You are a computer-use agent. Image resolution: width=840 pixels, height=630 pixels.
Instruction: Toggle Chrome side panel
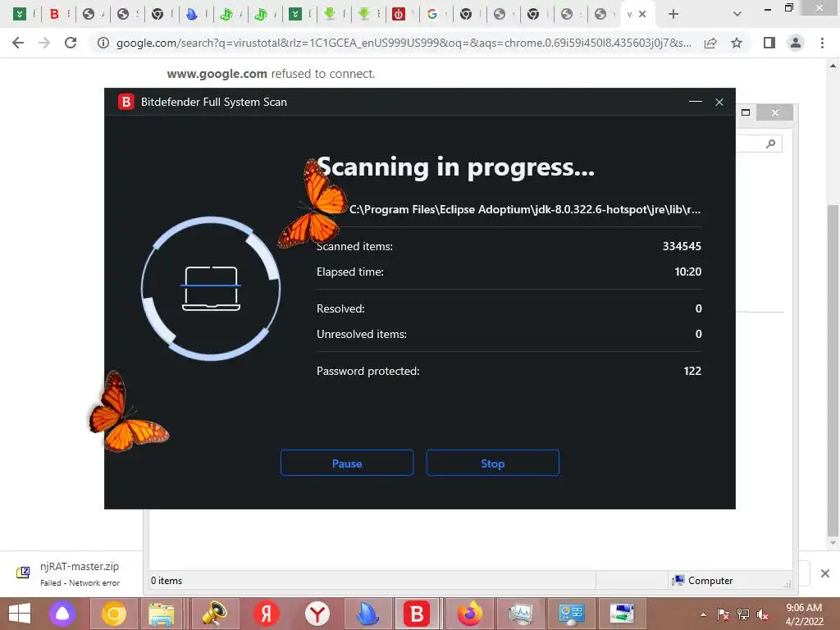pyautogui.click(x=769, y=43)
